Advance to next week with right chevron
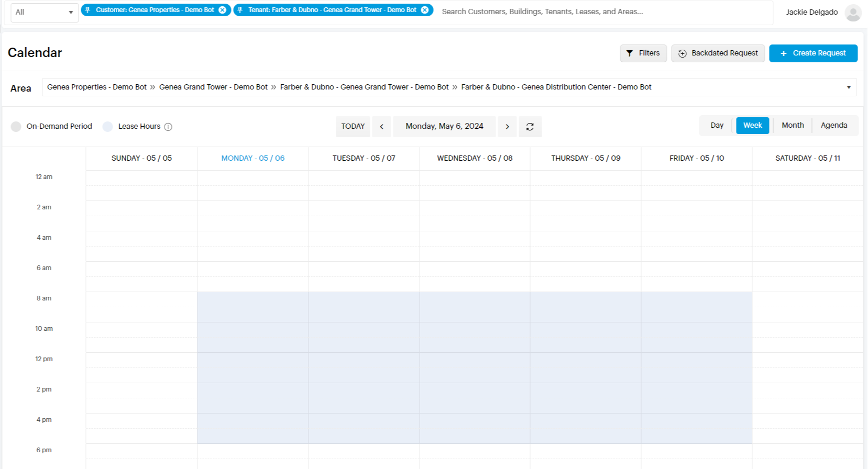868x469 pixels. pyautogui.click(x=507, y=127)
